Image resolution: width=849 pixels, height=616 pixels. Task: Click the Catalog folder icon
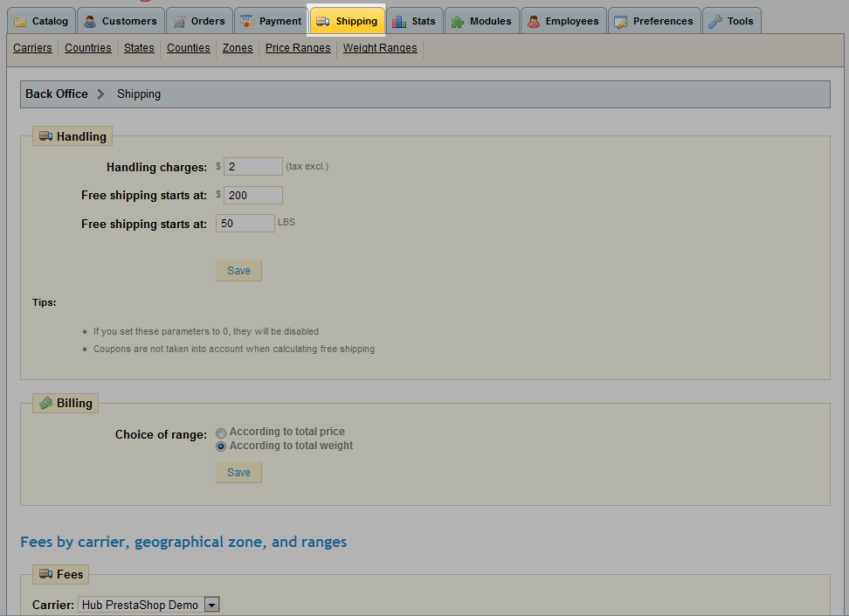click(20, 22)
